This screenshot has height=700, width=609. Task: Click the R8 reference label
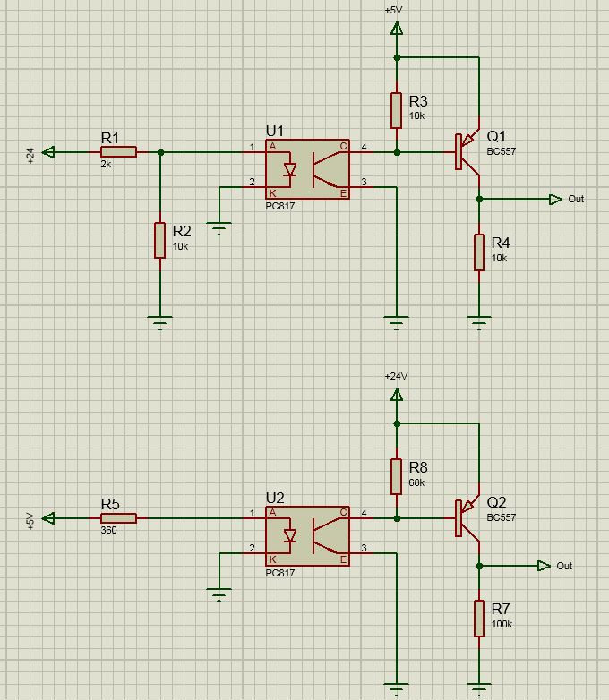point(418,467)
